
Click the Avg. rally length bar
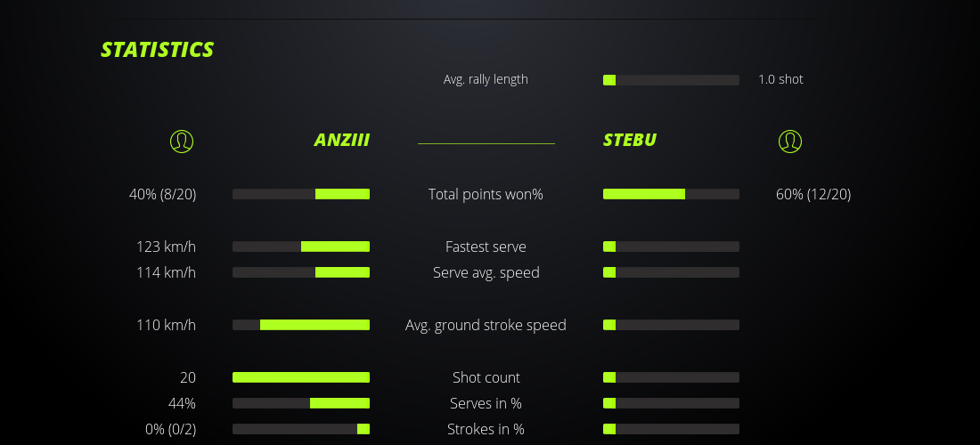pyautogui.click(x=671, y=80)
